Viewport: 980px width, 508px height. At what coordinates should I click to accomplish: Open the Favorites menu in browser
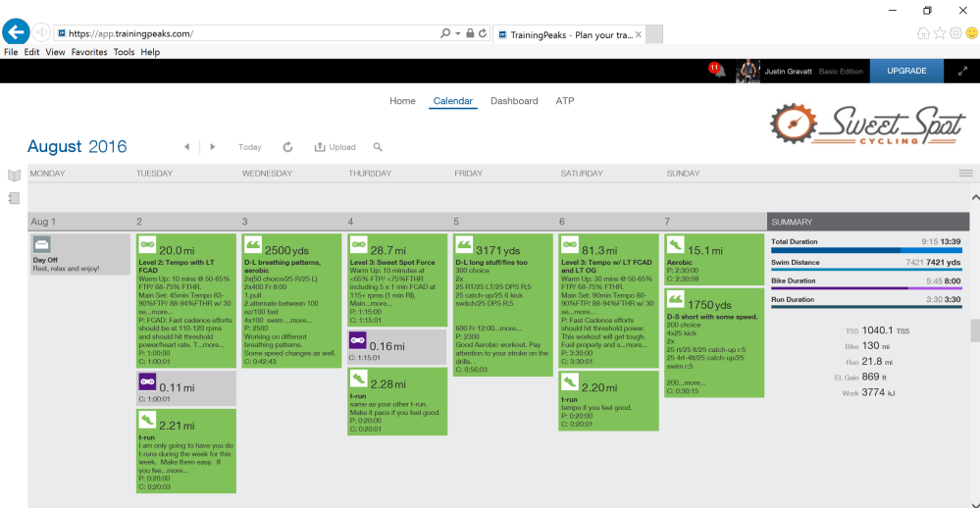(x=89, y=52)
